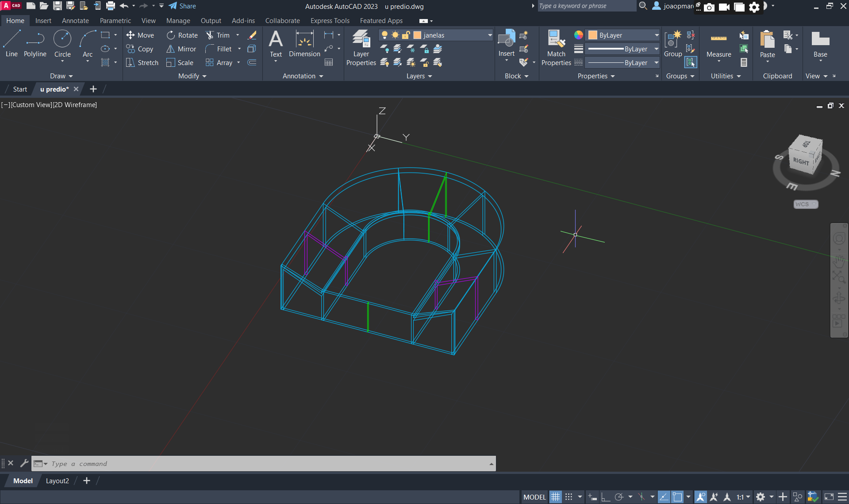Expand the Modify panel options
Image resolution: width=849 pixels, height=504 pixels.
click(x=192, y=76)
